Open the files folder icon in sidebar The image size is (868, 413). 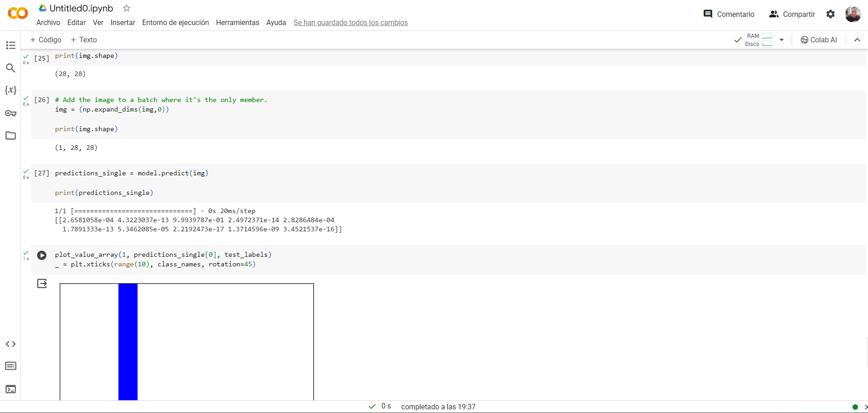tap(10, 136)
